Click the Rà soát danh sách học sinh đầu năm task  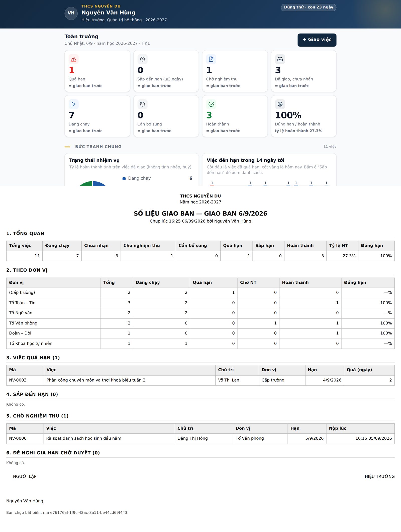(x=84, y=438)
